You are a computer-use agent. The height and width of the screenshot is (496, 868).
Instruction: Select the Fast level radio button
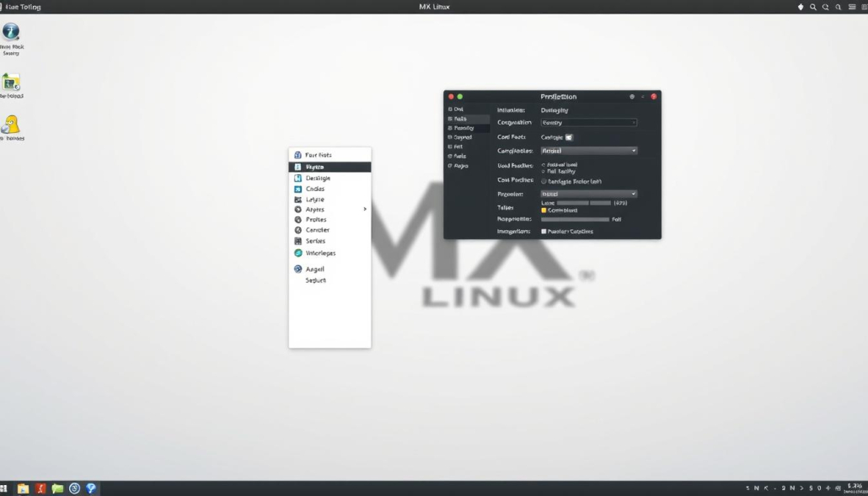[543, 171]
